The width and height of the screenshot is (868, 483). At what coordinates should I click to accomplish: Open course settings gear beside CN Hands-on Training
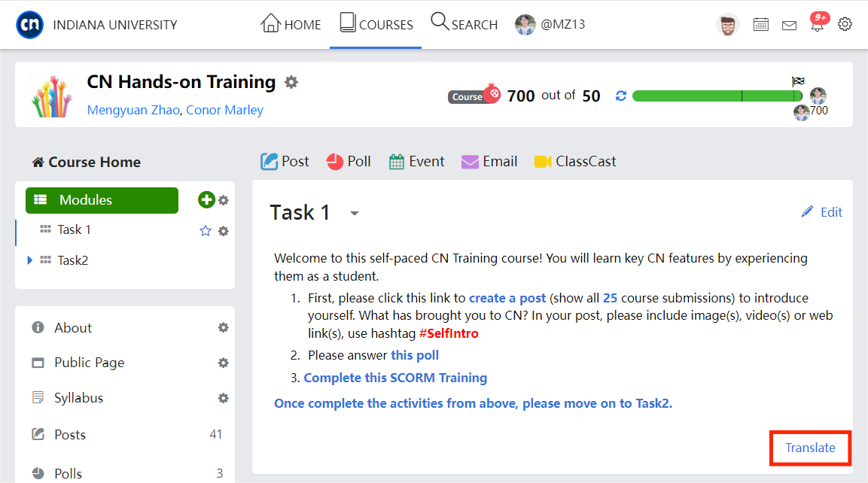tap(291, 83)
